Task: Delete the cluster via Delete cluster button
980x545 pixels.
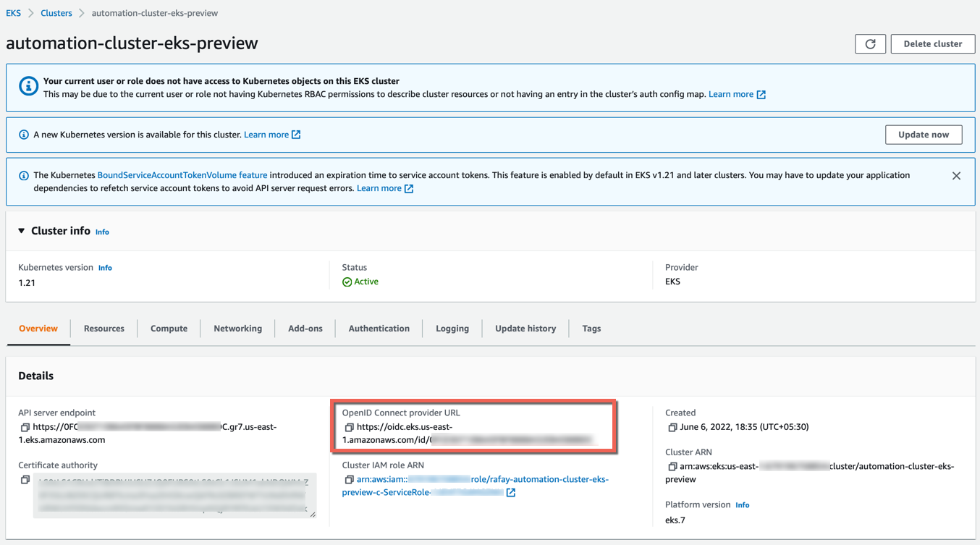Action: coord(933,44)
